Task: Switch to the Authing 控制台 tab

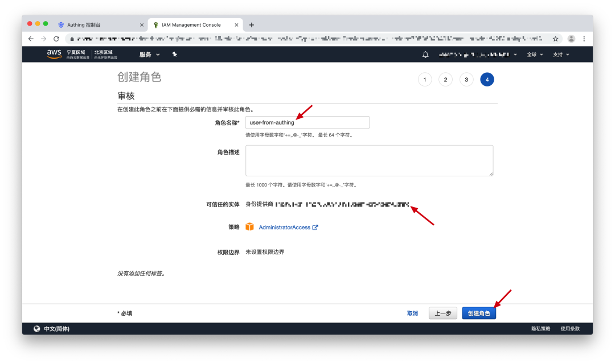Action: [x=101, y=25]
